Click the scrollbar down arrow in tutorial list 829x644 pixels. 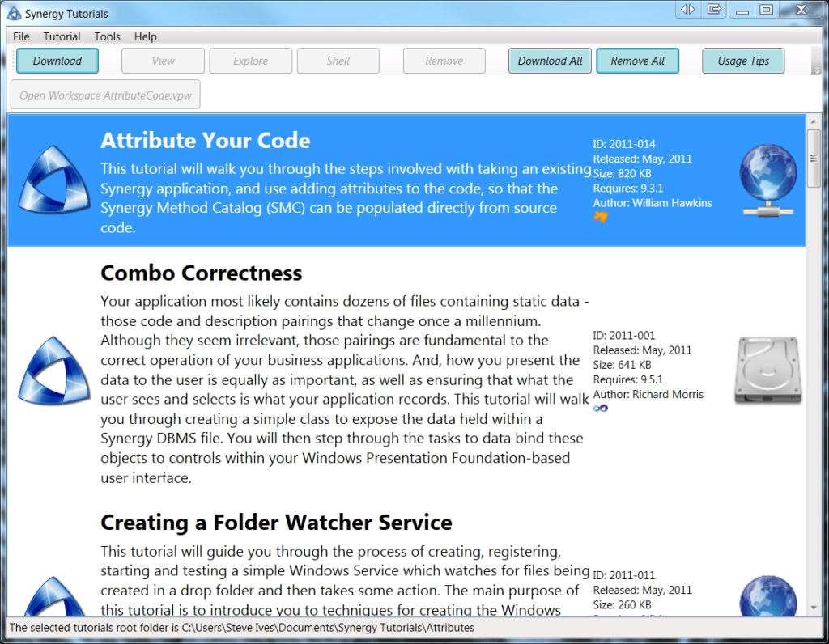pos(814,608)
